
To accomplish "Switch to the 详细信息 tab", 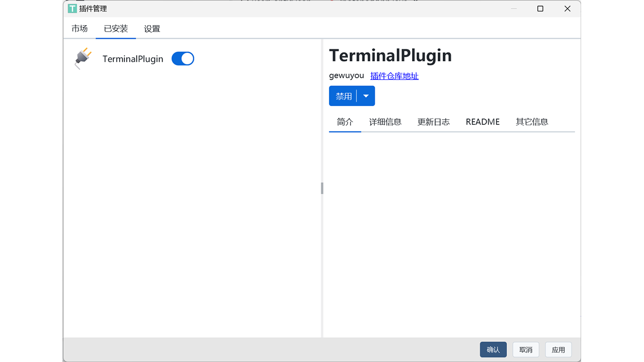I will coord(385,122).
